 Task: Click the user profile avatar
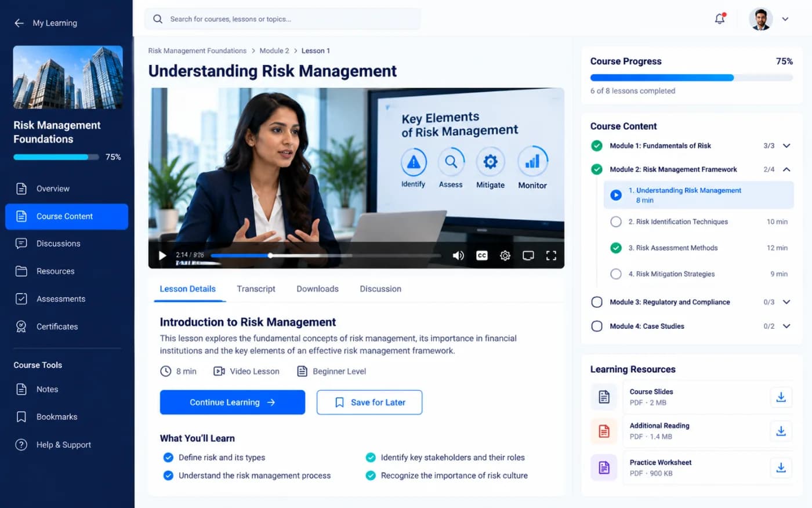[x=760, y=19]
